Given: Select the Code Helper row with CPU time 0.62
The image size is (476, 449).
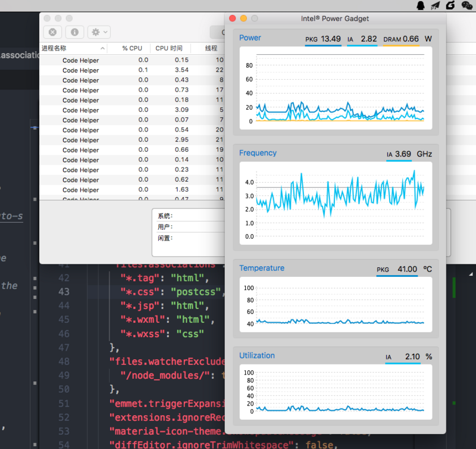Looking at the screenshot, I should 132,180.
